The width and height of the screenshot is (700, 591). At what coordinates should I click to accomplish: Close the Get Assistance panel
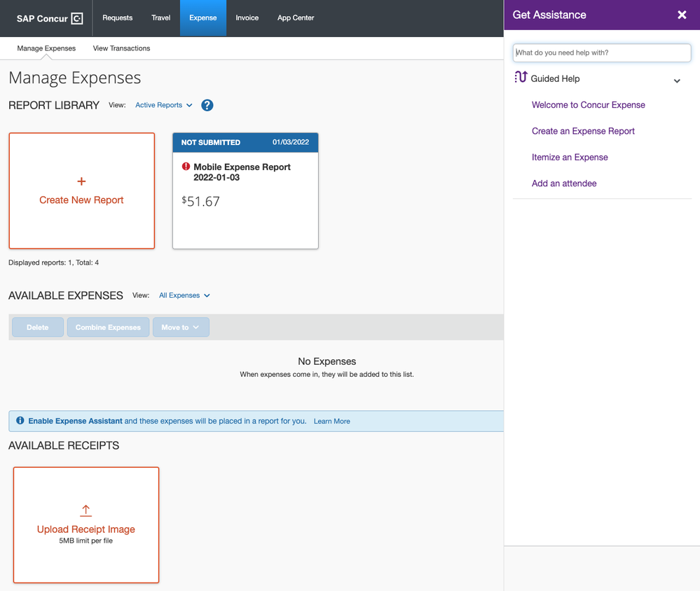682,15
